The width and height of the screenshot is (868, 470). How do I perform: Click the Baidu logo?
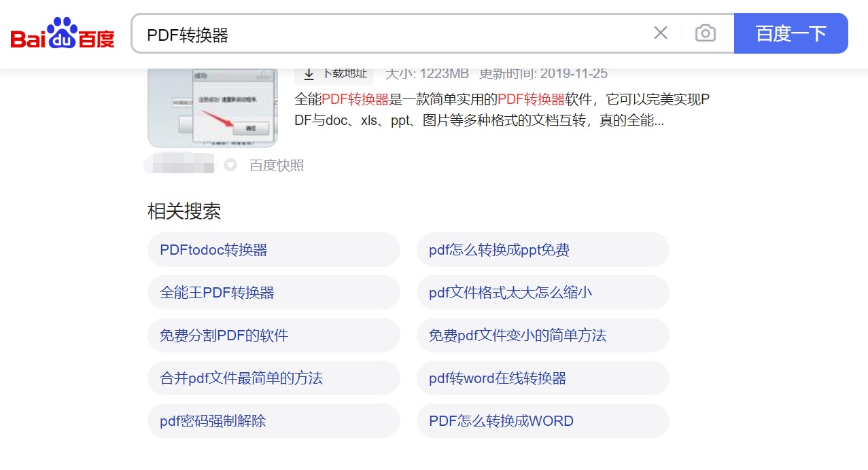tap(63, 33)
